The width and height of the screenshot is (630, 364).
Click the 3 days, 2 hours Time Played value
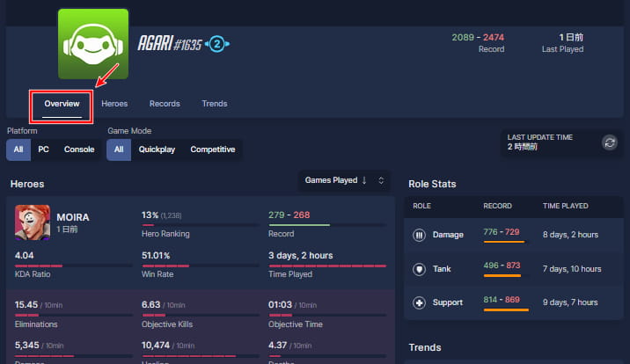[x=301, y=256]
